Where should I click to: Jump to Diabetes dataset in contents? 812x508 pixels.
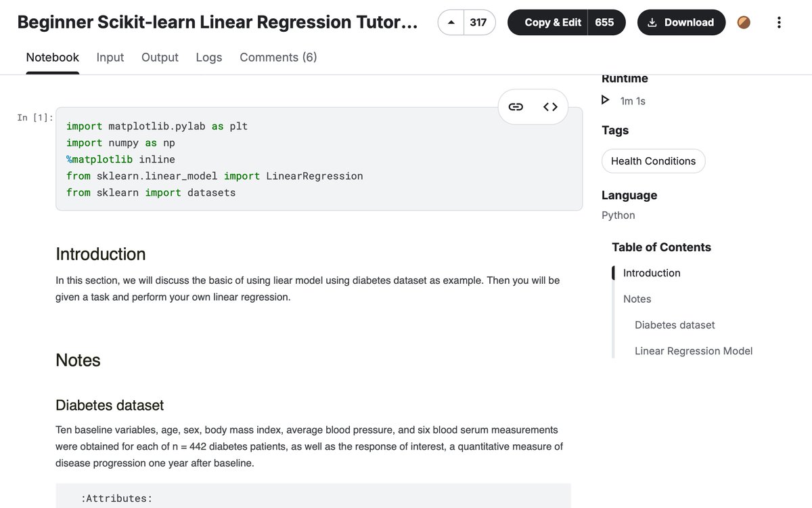[675, 325]
